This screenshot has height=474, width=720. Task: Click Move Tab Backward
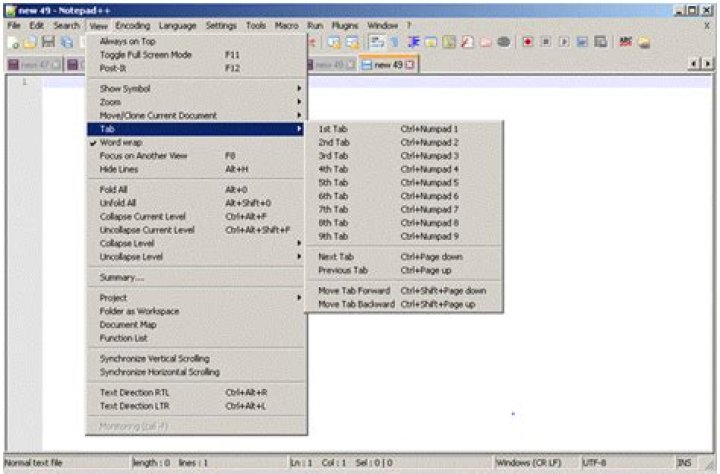[404, 304]
